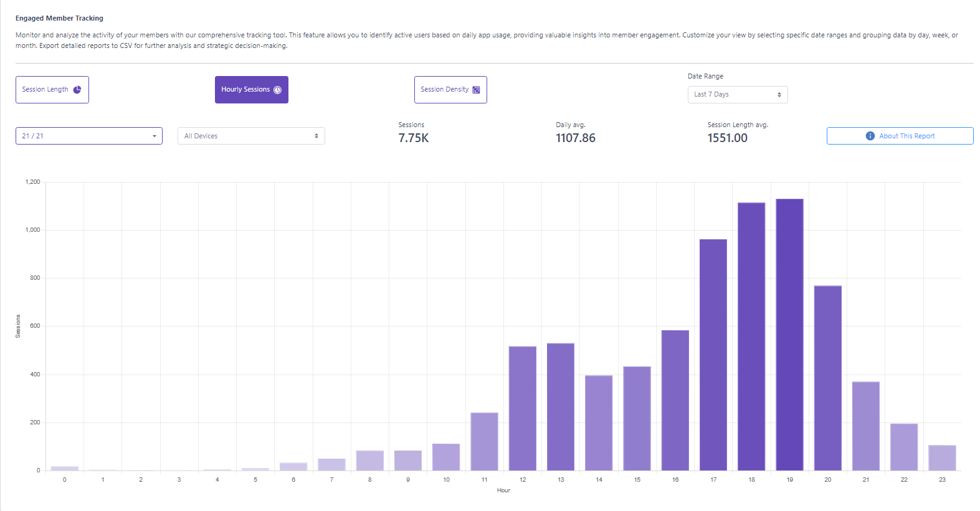Click the grid icon on Session Density
The height and width of the screenshot is (511, 980).
tap(476, 90)
